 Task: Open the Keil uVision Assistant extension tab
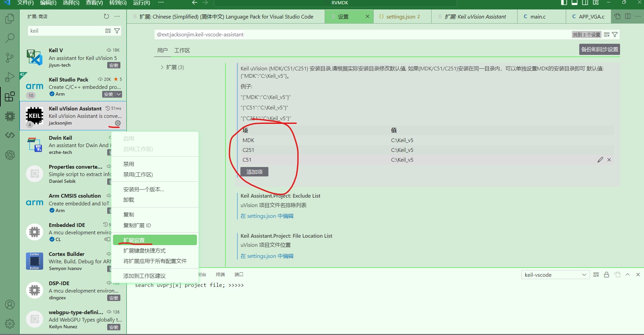click(474, 16)
